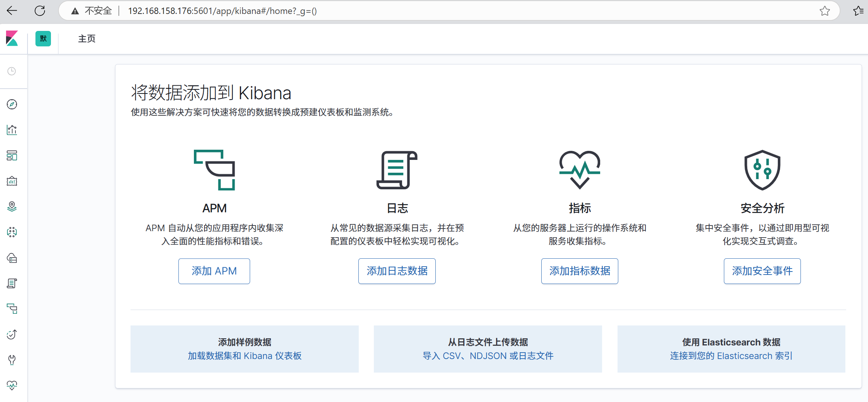Image resolution: width=868 pixels, height=402 pixels.
Task: Click the large 日志 scroll icon
Action: 397,170
